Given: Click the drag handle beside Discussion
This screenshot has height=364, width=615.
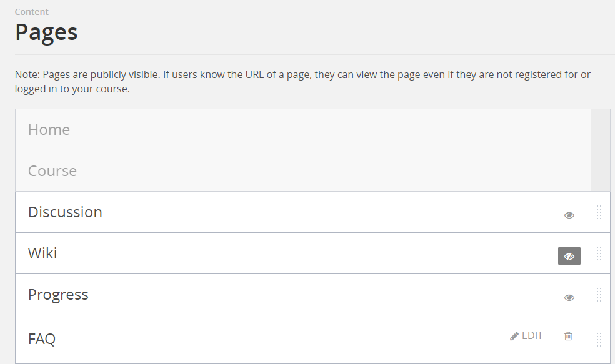Looking at the screenshot, I should tap(599, 212).
